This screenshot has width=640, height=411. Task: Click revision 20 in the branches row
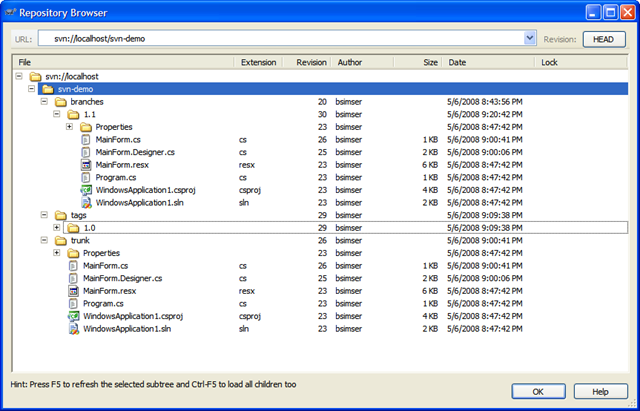click(322, 102)
